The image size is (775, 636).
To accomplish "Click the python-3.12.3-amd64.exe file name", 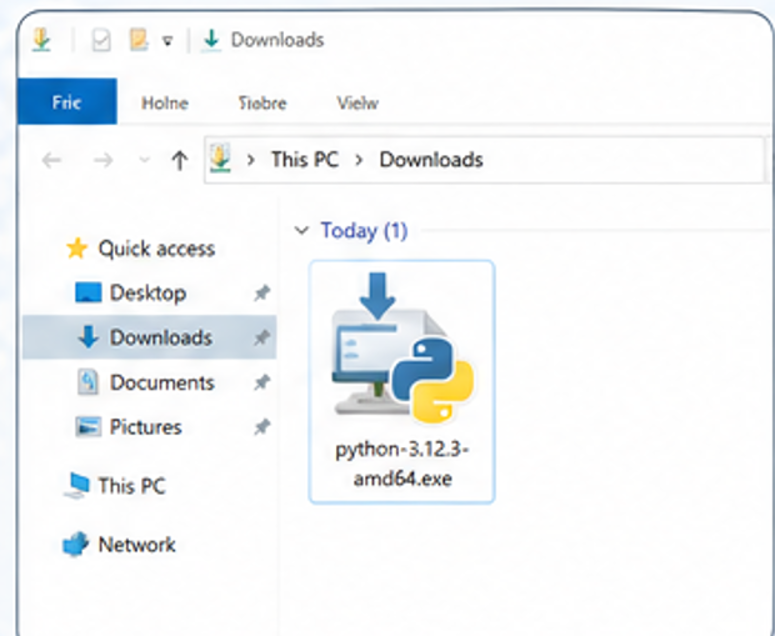I will coord(402,464).
